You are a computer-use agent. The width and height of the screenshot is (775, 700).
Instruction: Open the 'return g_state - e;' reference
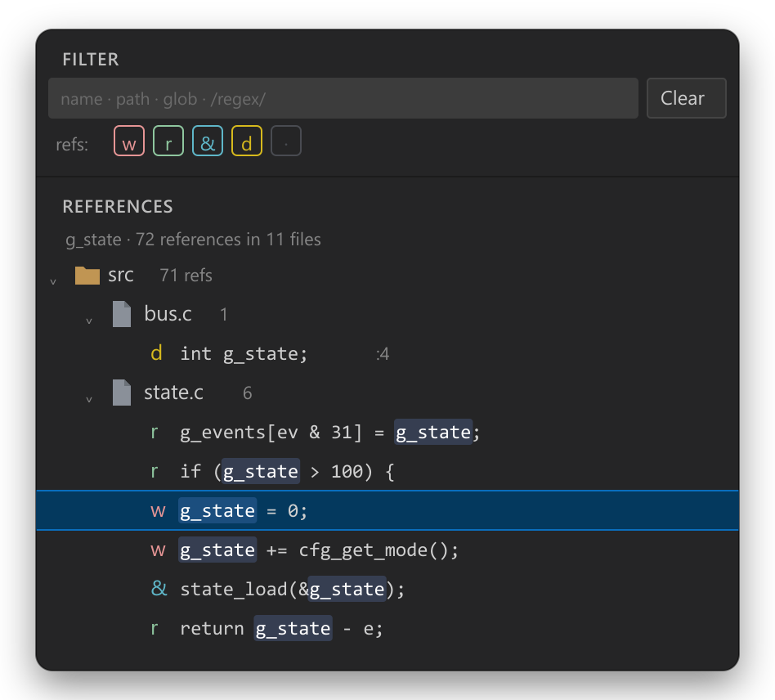387,628
